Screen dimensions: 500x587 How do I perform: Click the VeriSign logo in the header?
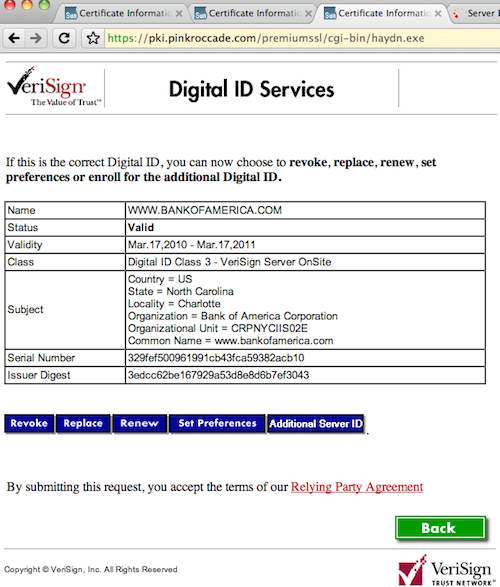[54, 87]
